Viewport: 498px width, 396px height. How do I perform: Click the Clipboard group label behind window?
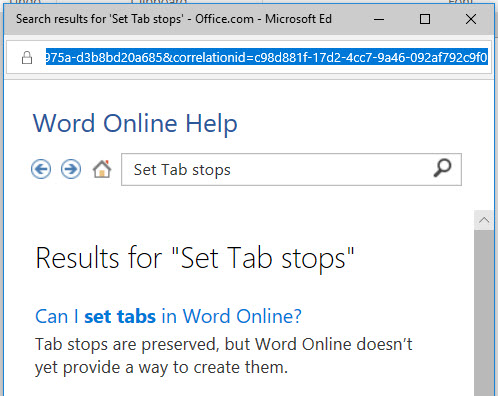(159, 2)
